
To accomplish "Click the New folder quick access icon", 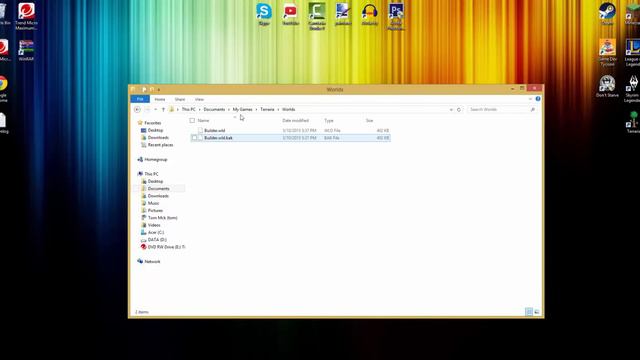I will click(x=152, y=89).
